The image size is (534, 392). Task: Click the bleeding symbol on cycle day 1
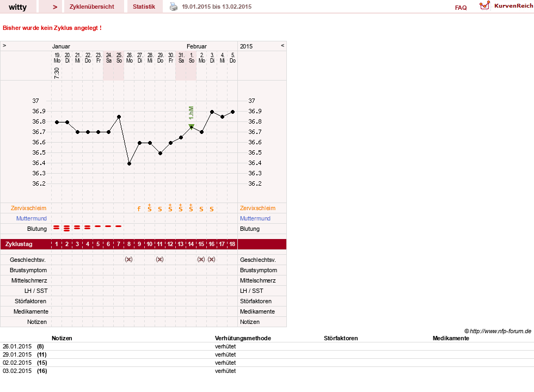click(57, 227)
